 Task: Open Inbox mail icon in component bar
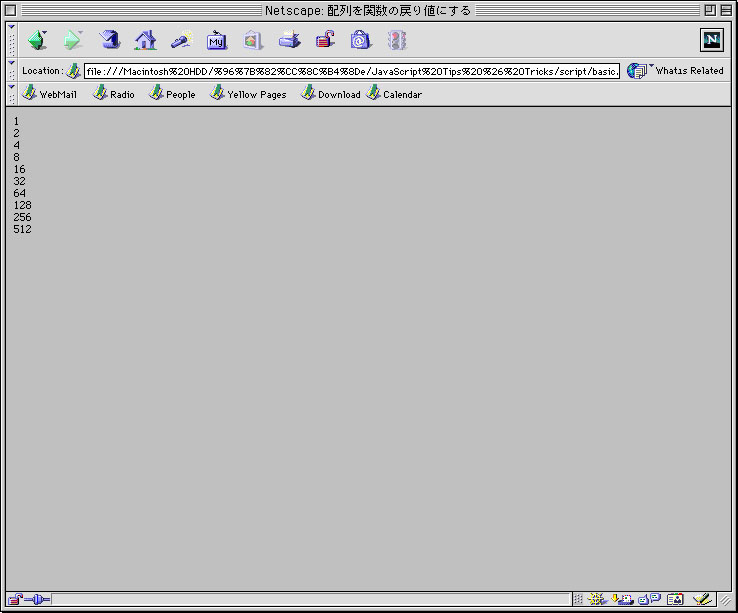click(x=622, y=599)
